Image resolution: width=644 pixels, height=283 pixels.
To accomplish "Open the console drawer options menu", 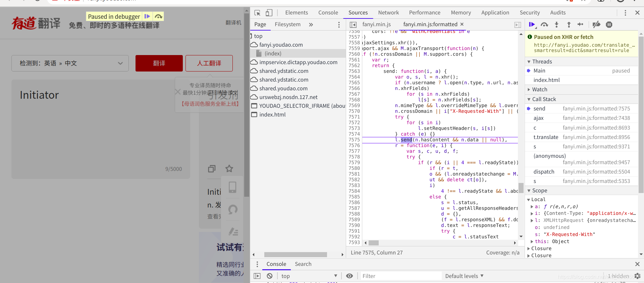I will point(257,264).
